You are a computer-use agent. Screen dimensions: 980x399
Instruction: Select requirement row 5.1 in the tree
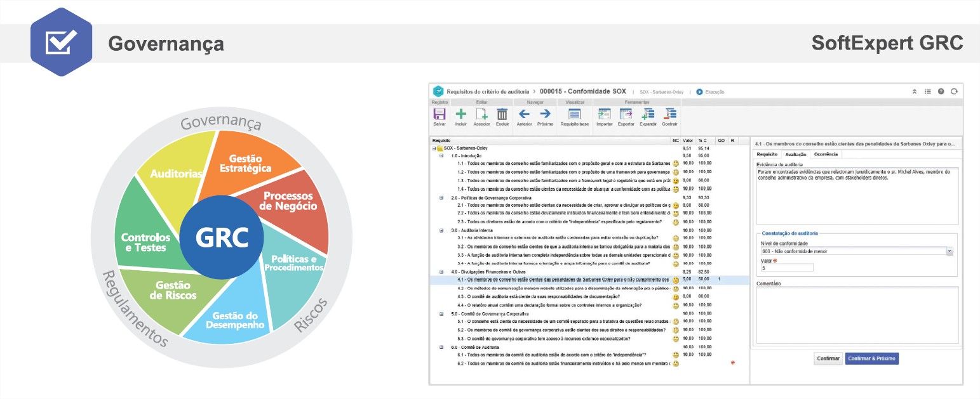[563, 322]
